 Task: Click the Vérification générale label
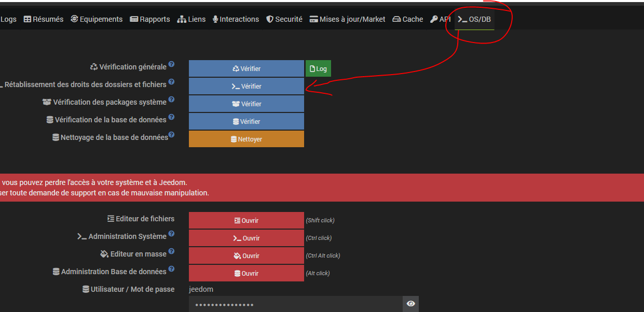tap(133, 67)
